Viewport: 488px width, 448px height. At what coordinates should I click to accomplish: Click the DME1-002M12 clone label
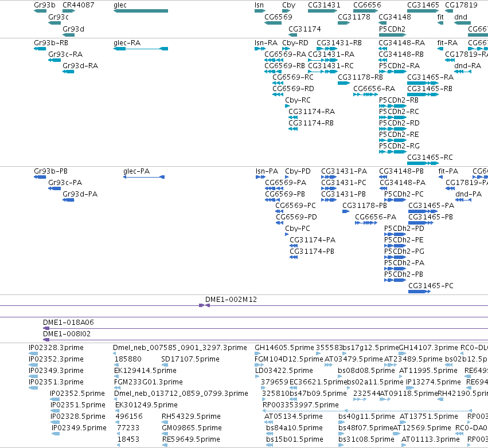tap(231, 300)
